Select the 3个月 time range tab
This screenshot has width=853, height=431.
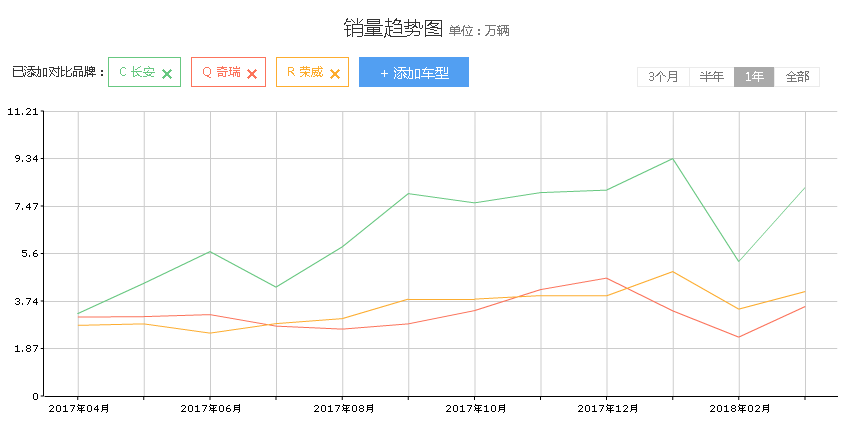663,77
